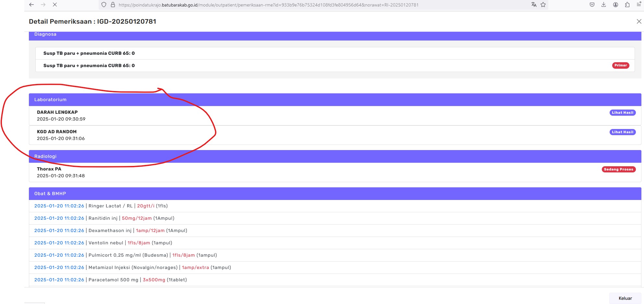Click the 1amp/12jam dosage text
Screen dimensions: 644x304
click(150, 231)
